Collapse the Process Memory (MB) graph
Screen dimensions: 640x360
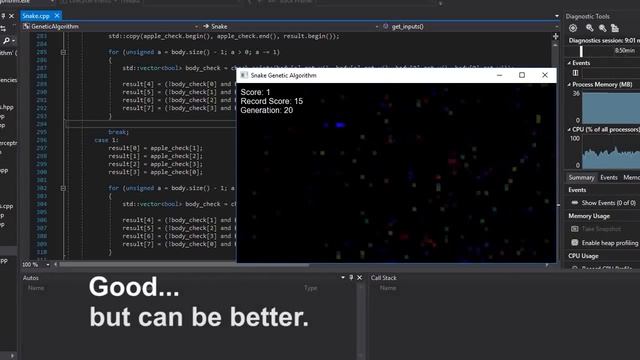coord(569,84)
